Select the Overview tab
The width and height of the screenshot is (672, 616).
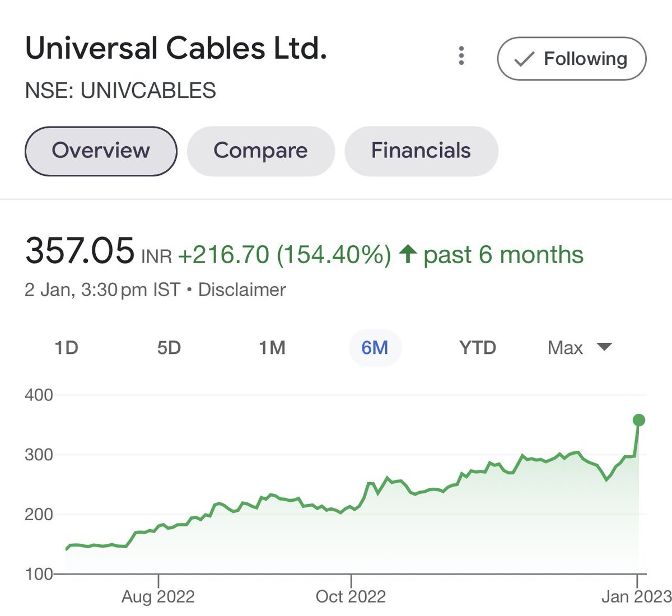pyautogui.click(x=101, y=151)
